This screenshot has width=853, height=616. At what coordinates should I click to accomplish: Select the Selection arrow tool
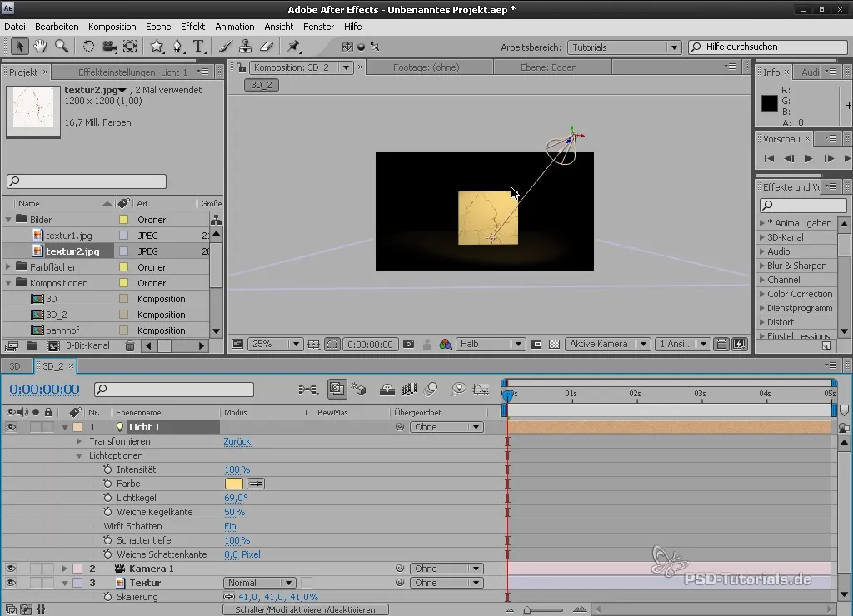coord(20,47)
